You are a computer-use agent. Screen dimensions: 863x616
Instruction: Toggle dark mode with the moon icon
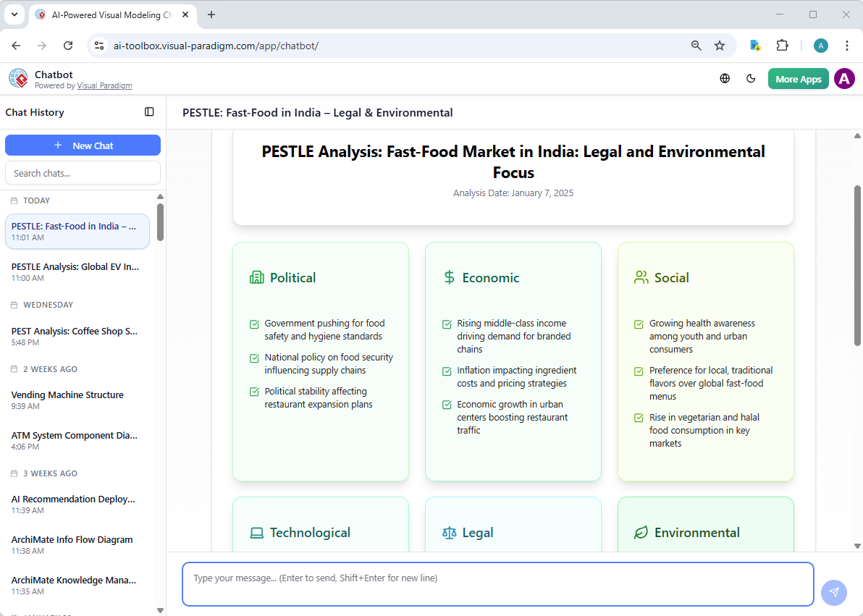[751, 78]
